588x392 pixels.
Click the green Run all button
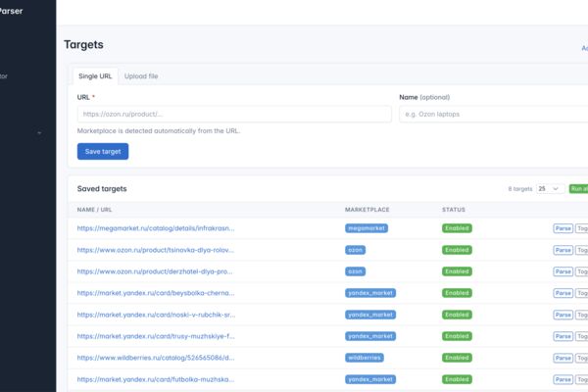click(x=578, y=189)
